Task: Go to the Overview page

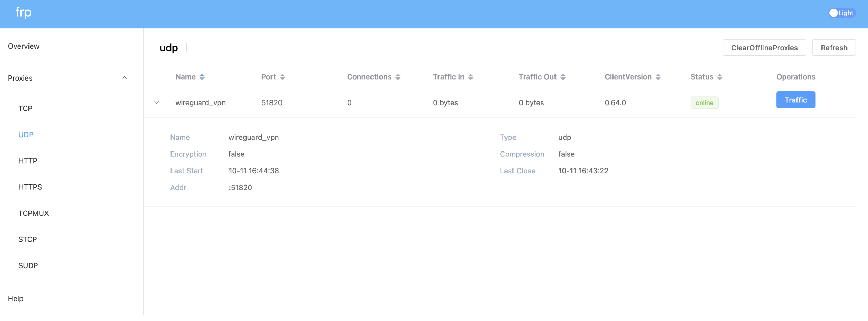Action: (x=24, y=46)
